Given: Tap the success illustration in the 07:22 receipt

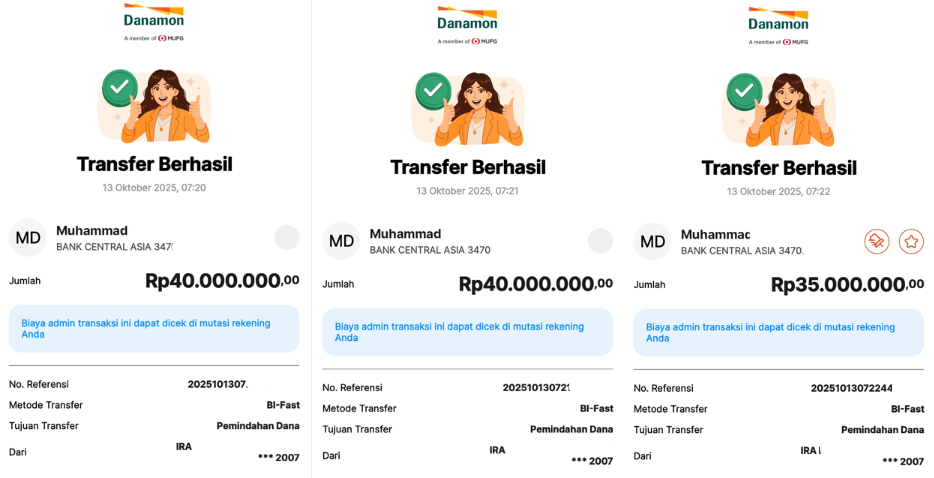Looking at the screenshot, I should pos(778,109).
